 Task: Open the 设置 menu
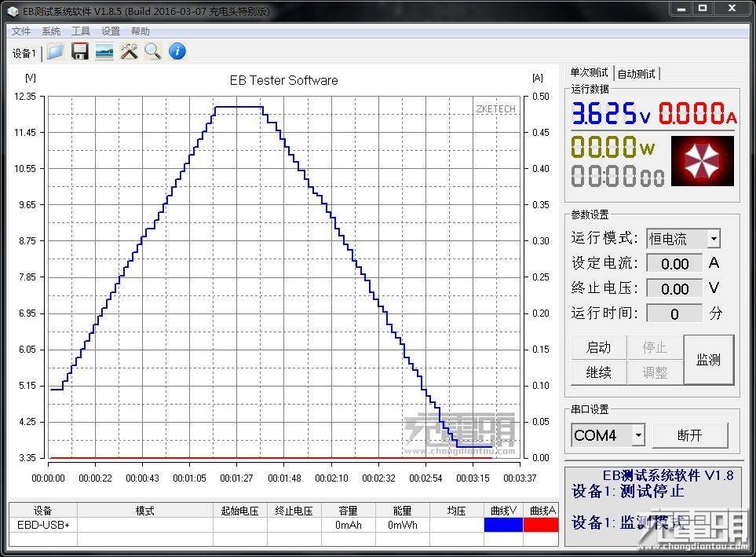[110, 31]
